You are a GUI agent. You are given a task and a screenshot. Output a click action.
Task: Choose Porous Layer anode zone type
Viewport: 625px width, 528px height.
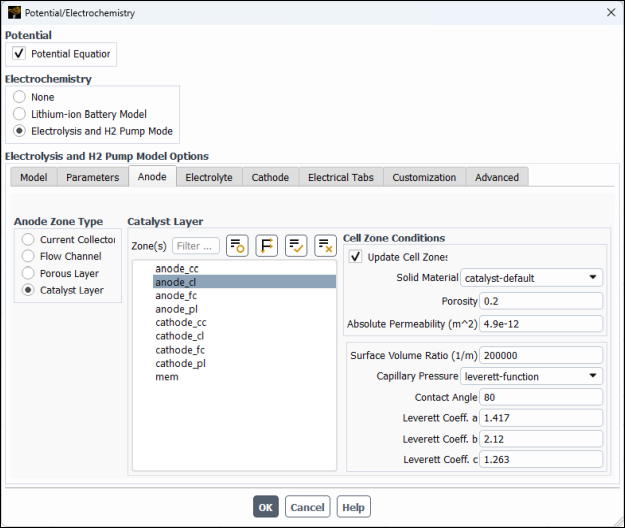[x=28, y=273]
